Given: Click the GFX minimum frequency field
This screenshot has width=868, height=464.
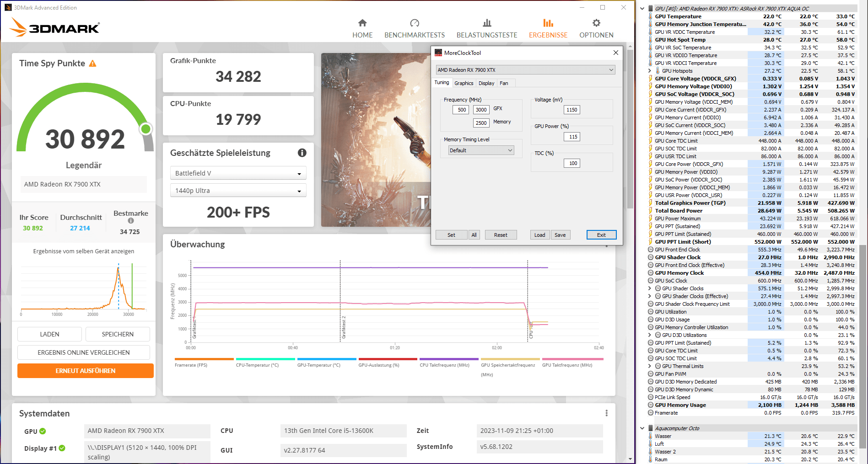Looking at the screenshot, I should pyautogui.click(x=461, y=110).
